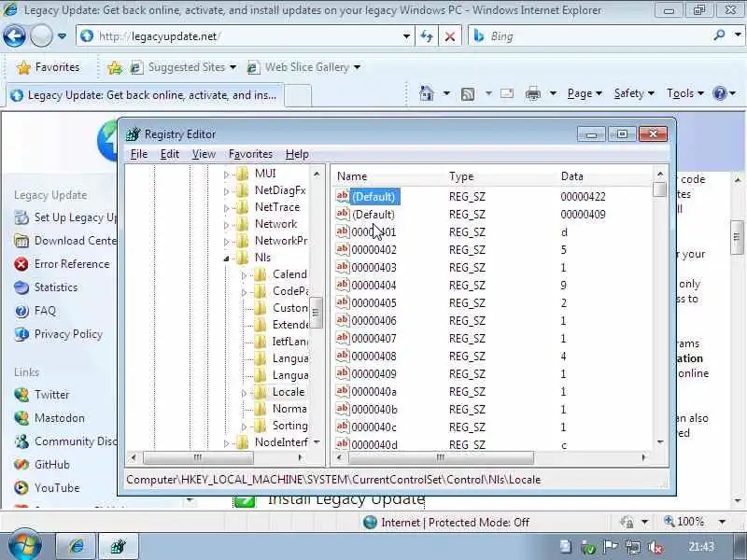Viewport: 747px width, 560px height.
Task: Open the Tools menu in Internet Explorer
Action: 685,93
